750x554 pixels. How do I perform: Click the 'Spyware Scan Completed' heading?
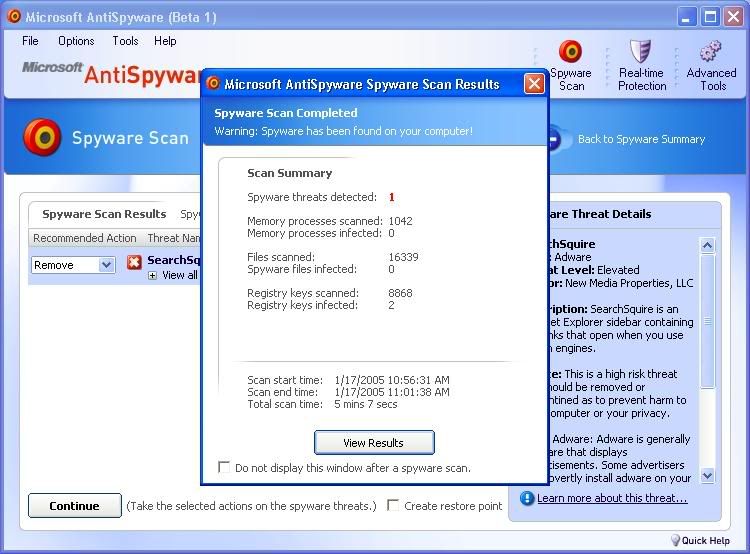(x=286, y=113)
